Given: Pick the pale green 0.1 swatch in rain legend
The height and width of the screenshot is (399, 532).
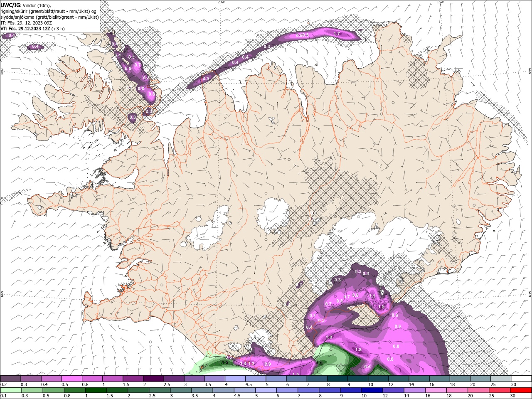Looking at the screenshot, I should pos(11,390).
